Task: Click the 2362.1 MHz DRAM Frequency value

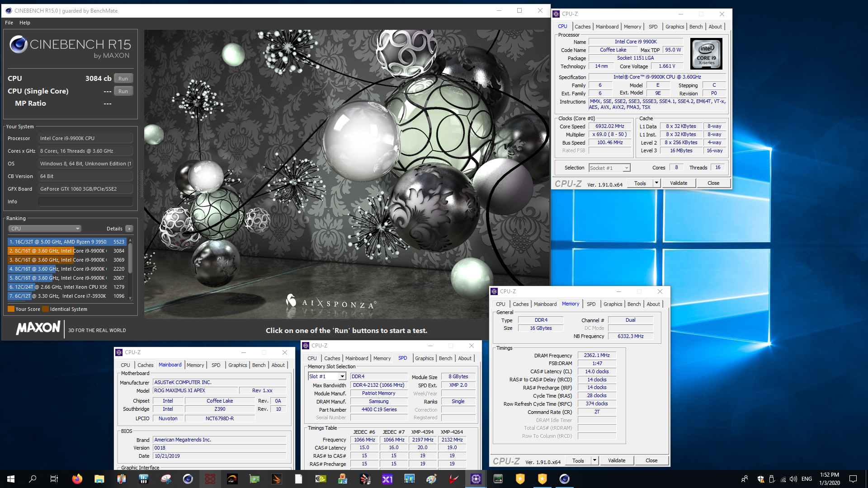Action: point(597,355)
